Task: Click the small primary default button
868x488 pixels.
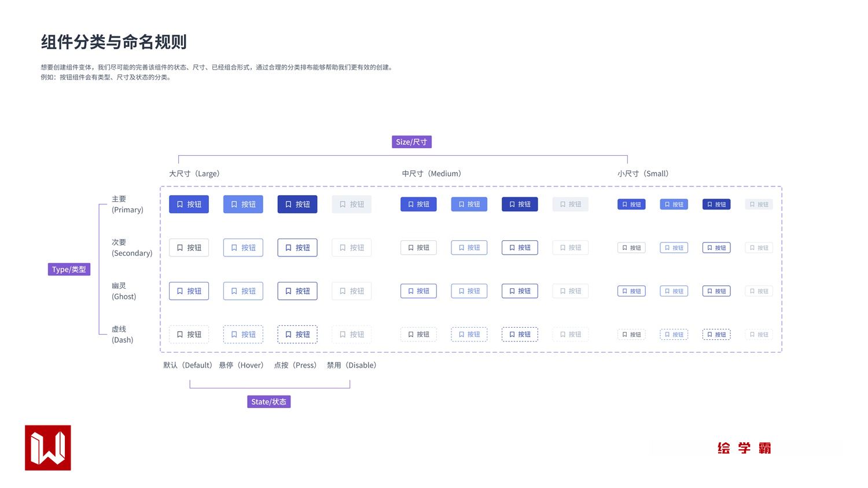Action: click(631, 204)
